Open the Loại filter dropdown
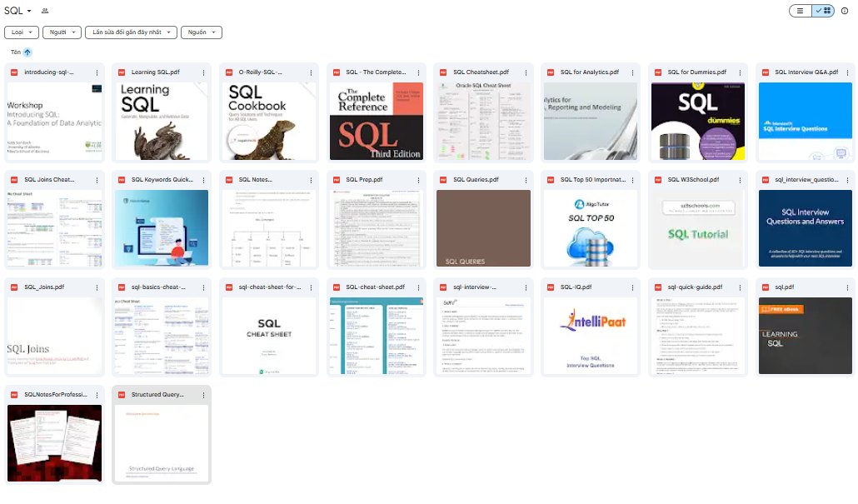Image resolution: width=858 pixels, height=504 pixels. (x=22, y=32)
